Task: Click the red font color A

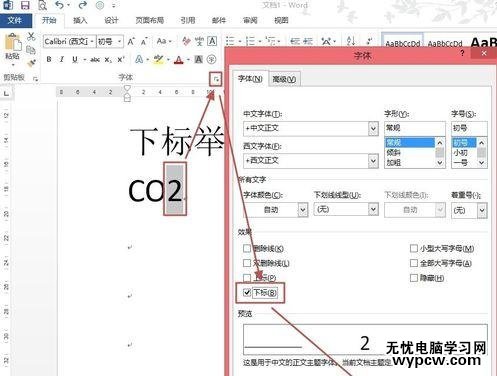Action: point(179,60)
